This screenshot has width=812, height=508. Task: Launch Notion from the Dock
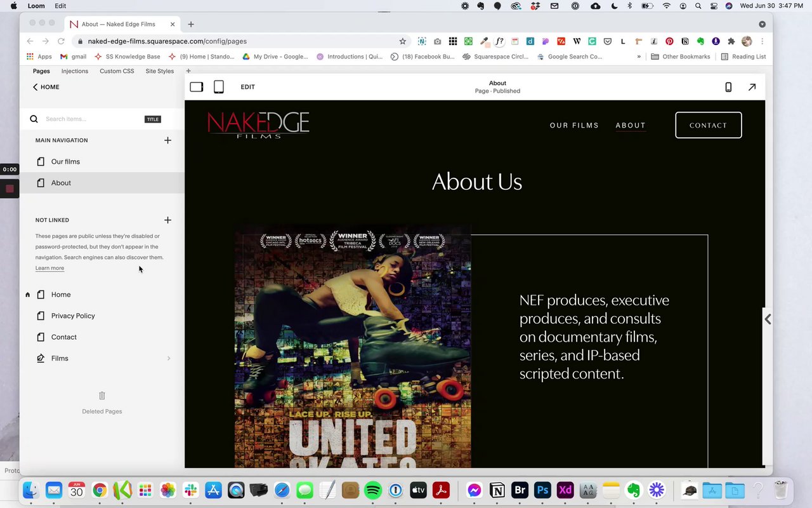pyautogui.click(x=497, y=490)
